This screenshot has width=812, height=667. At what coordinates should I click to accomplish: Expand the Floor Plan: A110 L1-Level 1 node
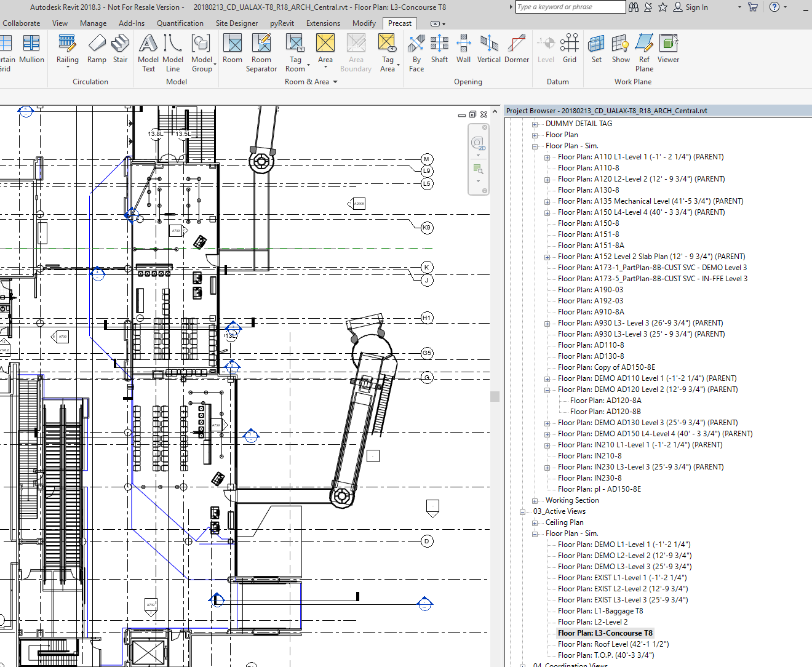pyautogui.click(x=547, y=157)
